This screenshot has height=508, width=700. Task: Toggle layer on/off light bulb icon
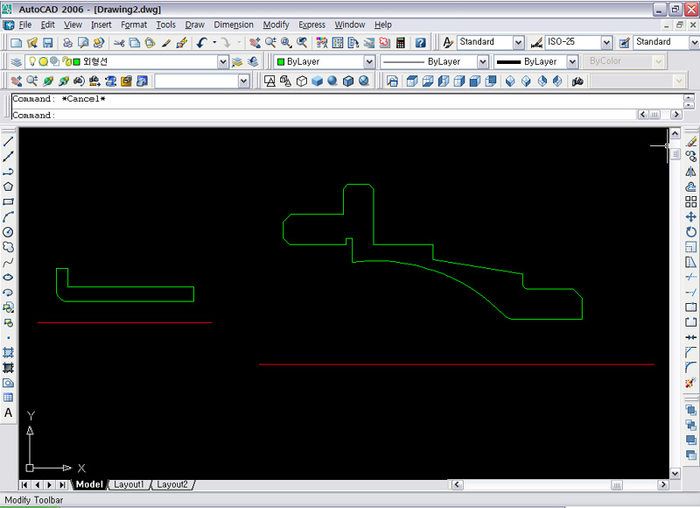pyautogui.click(x=33, y=62)
